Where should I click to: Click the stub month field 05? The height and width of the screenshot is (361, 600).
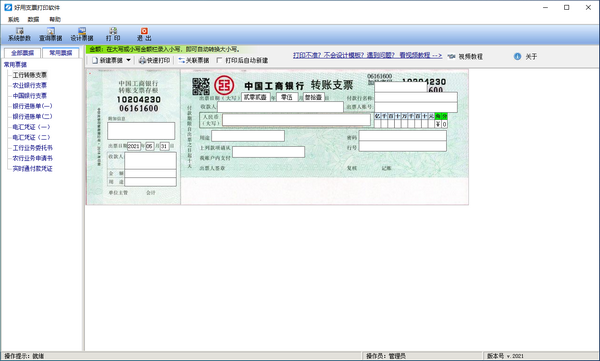[x=150, y=146]
